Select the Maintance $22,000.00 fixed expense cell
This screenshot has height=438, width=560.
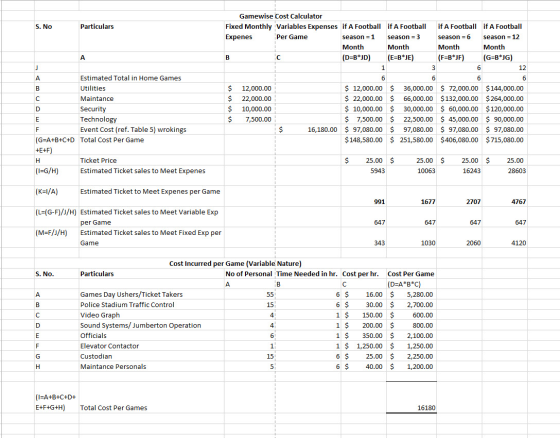click(250, 99)
